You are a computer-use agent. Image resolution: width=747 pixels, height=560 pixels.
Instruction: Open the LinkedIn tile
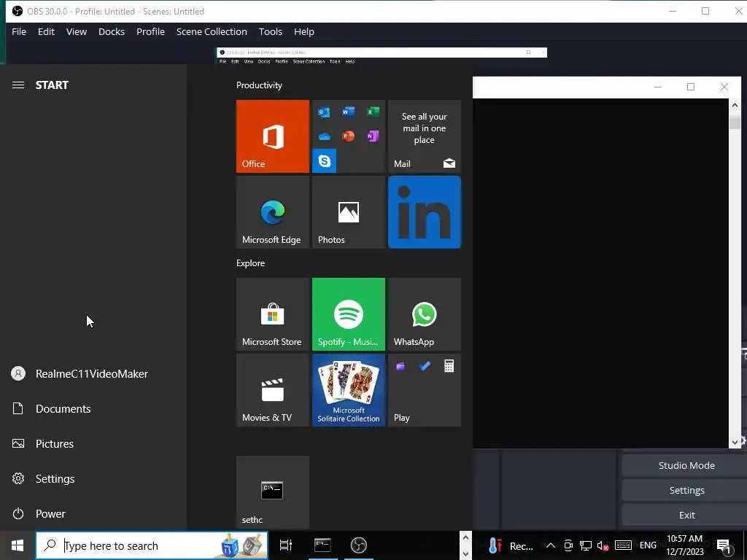pos(425,212)
